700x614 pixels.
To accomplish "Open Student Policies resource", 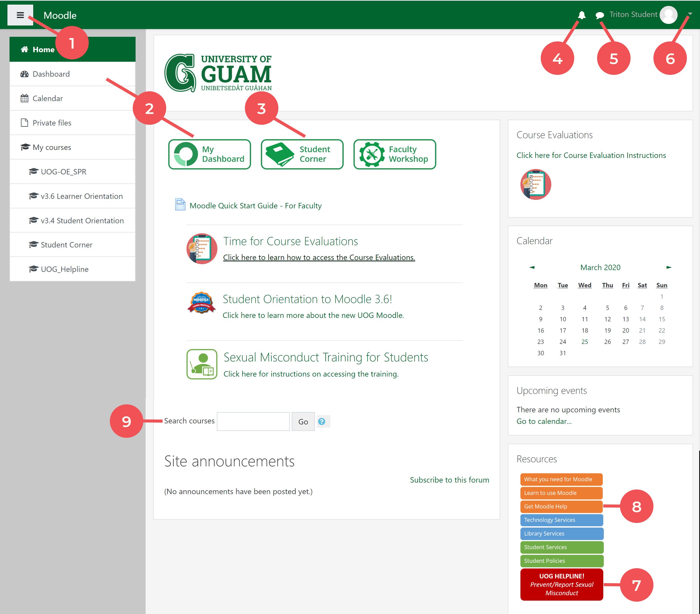I will [x=562, y=561].
